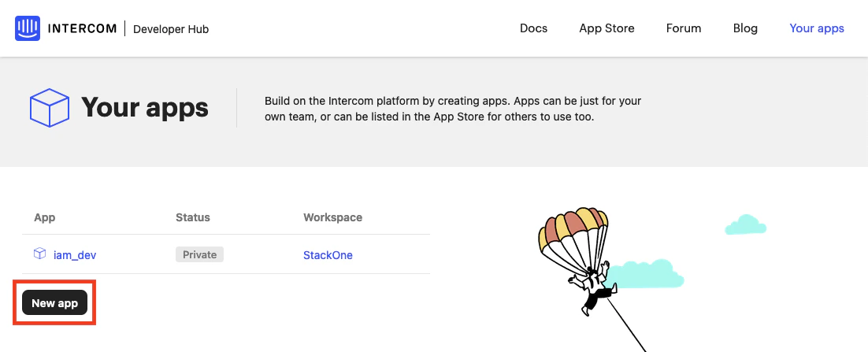868x352 pixels.
Task: Go to the App Store page
Action: (606, 28)
